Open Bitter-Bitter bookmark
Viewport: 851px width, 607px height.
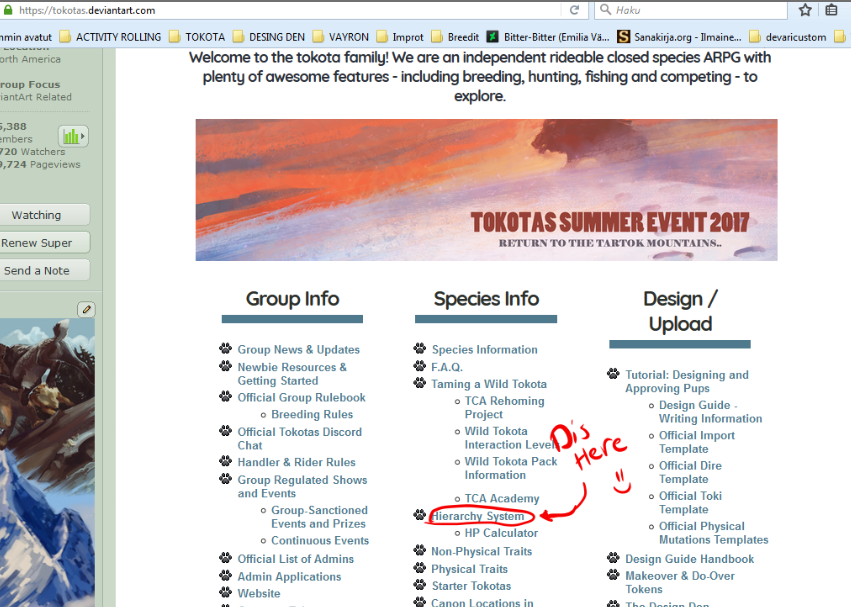548,37
